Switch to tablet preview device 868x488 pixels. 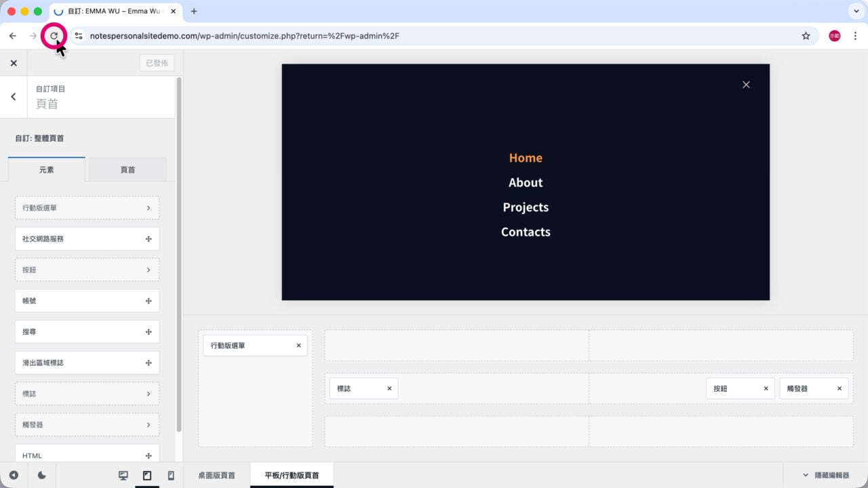click(x=147, y=475)
